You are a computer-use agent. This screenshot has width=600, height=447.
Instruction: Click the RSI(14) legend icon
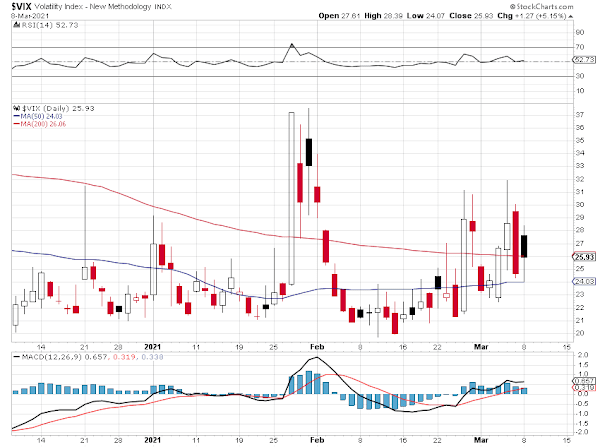pos(16,25)
